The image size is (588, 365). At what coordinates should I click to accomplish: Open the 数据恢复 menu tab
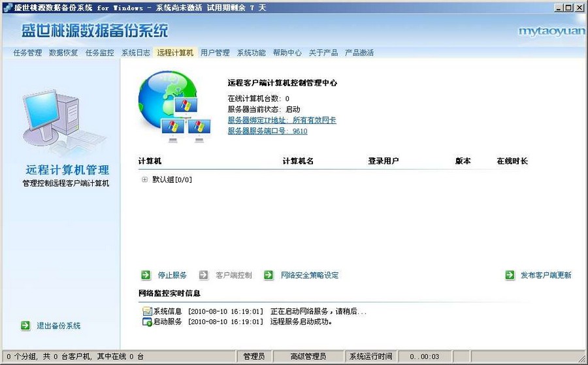(x=63, y=52)
